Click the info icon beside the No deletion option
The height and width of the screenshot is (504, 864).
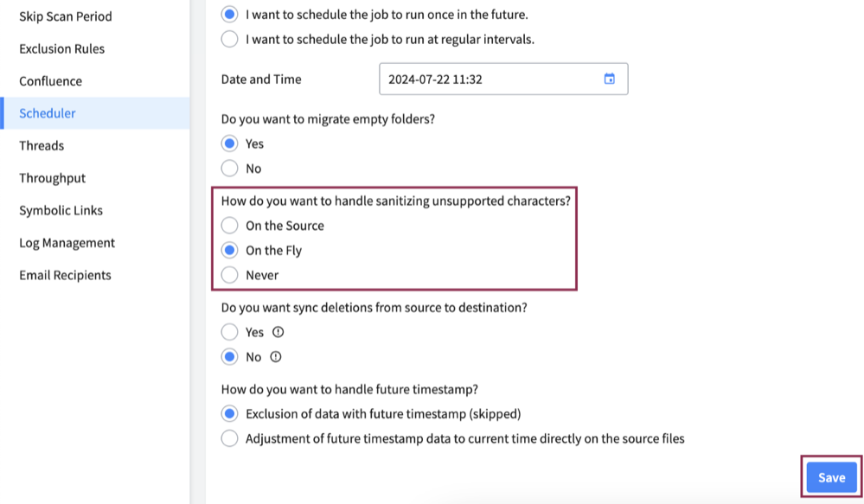tap(273, 356)
